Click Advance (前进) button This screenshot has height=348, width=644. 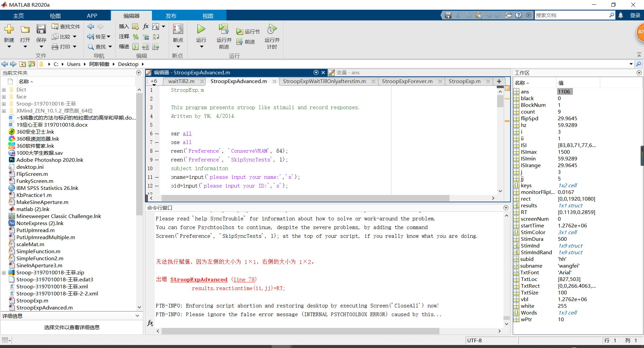(246, 42)
